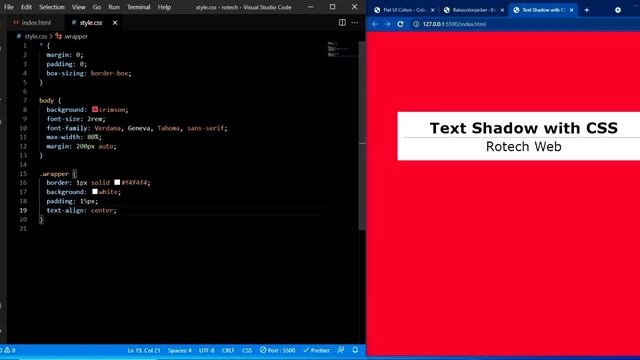Click the Prettier status item
Screen dimensions: 640x360
click(x=316, y=350)
